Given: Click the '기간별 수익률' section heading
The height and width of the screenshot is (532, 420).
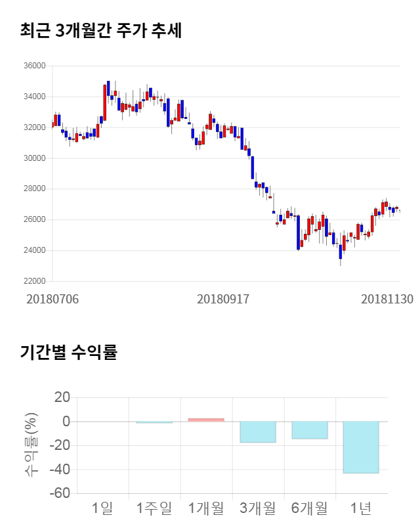Looking at the screenshot, I should [68, 351].
